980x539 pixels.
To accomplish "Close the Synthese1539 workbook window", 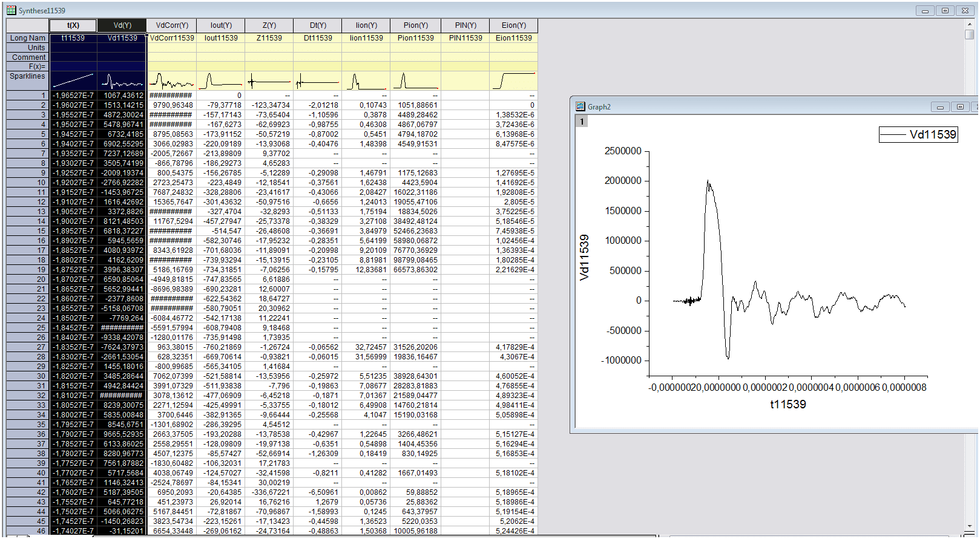I will pos(965,10).
